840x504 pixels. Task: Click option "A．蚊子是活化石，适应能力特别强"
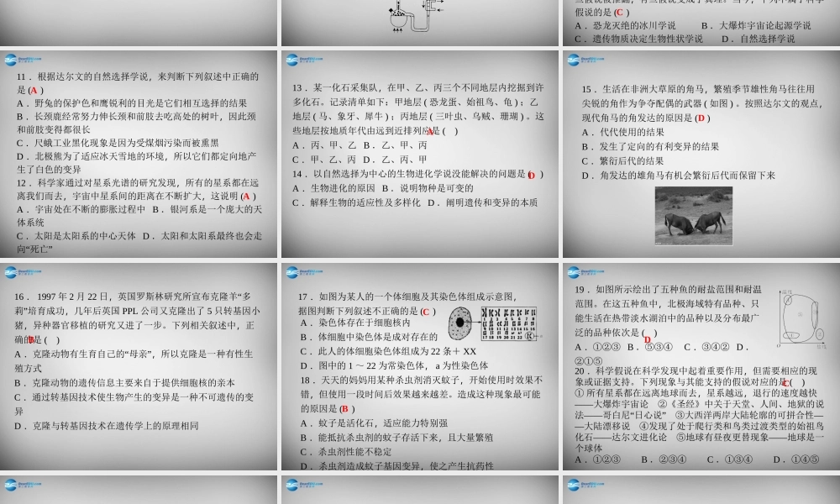pyautogui.click(x=374, y=423)
